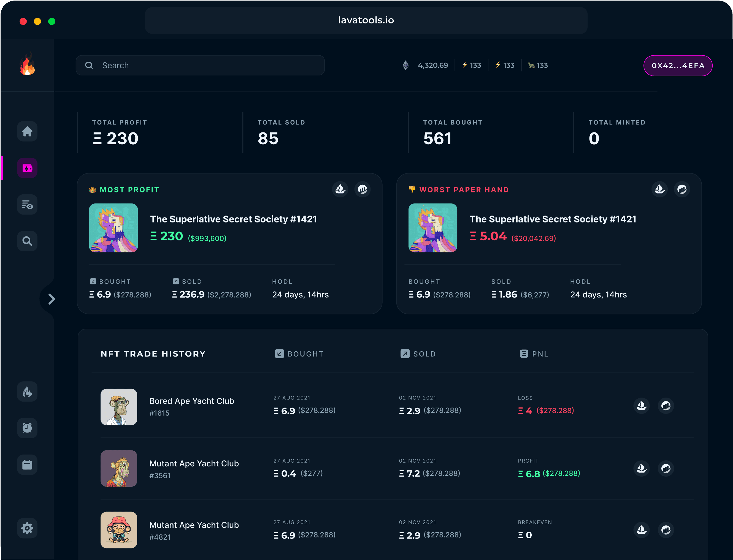Click the wallet address 0X42...4EFA button
The width and height of the screenshot is (733, 560).
[678, 66]
